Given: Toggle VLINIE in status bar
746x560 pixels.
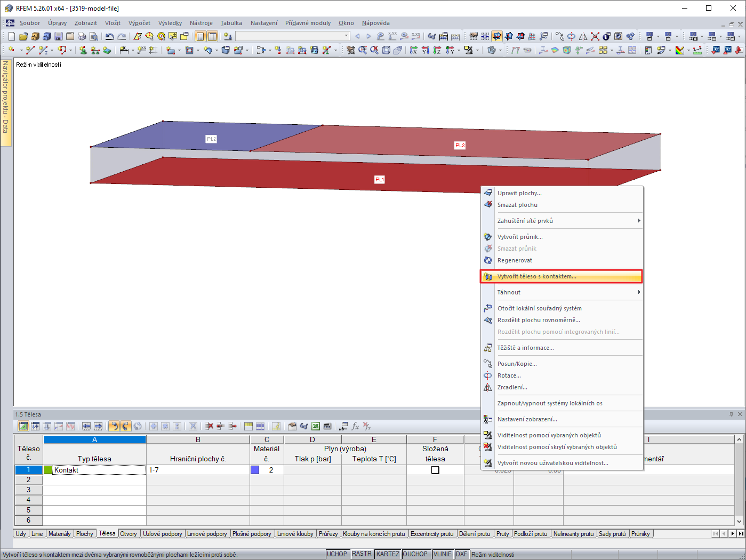Looking at the screenshot, I should (x=443, y=554).
